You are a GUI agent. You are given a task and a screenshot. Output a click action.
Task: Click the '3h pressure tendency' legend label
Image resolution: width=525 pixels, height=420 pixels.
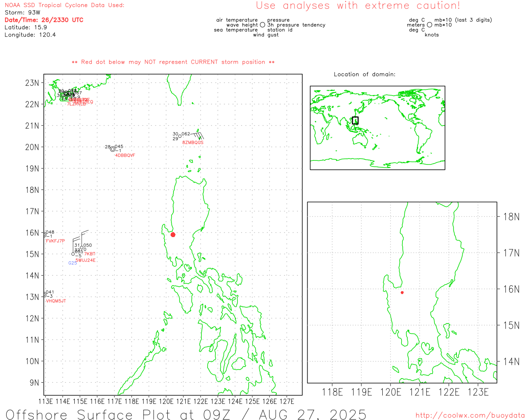[296, 25]
